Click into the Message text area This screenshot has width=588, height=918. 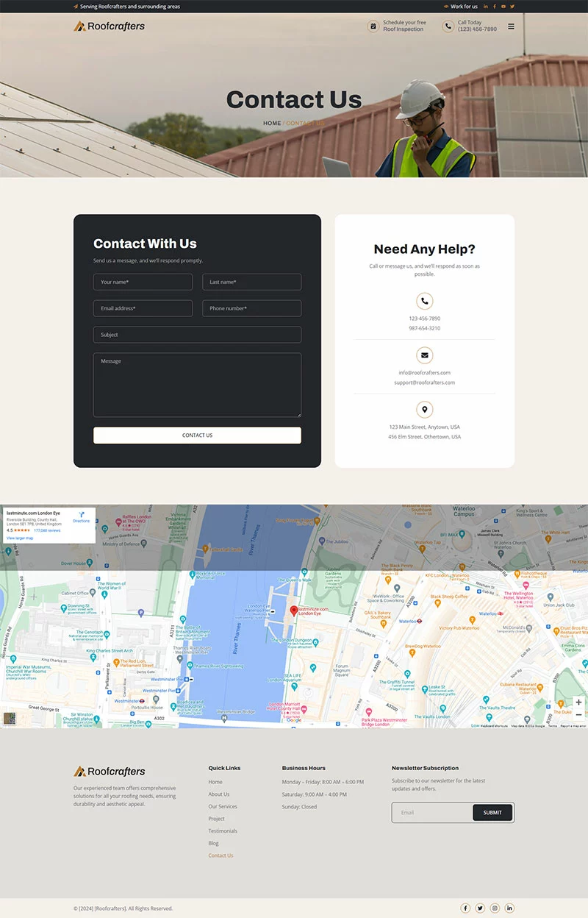[197, 385]
